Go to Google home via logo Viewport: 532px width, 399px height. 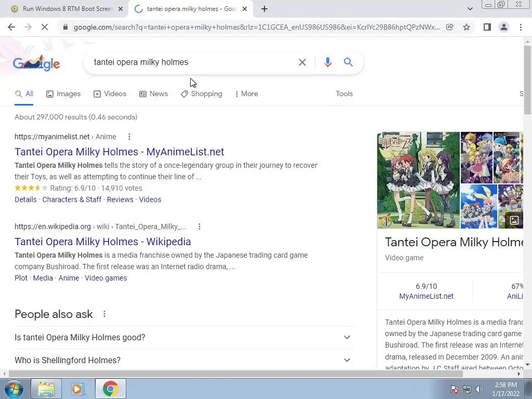(x=36, y=63)
